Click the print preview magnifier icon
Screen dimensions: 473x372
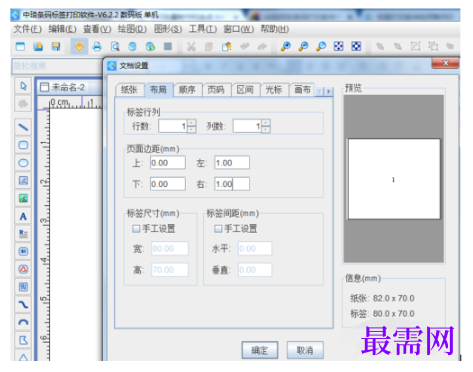[115, 46]
